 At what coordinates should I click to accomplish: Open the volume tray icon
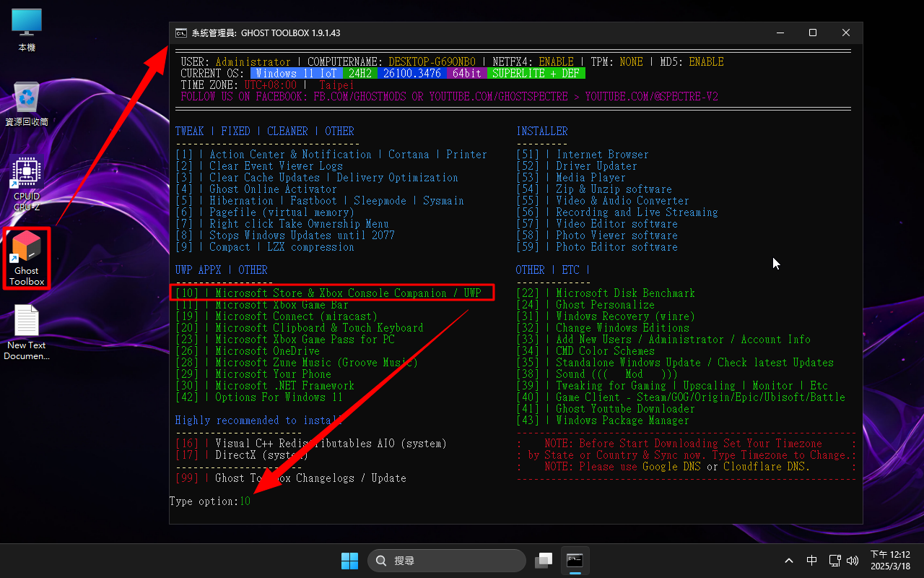pos(852,561)
